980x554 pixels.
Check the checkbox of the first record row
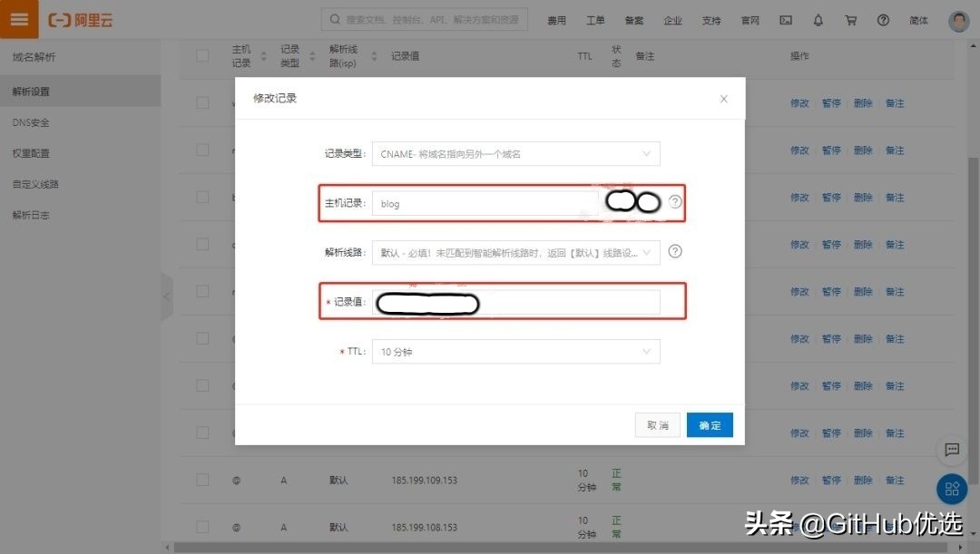pos(202,102)
